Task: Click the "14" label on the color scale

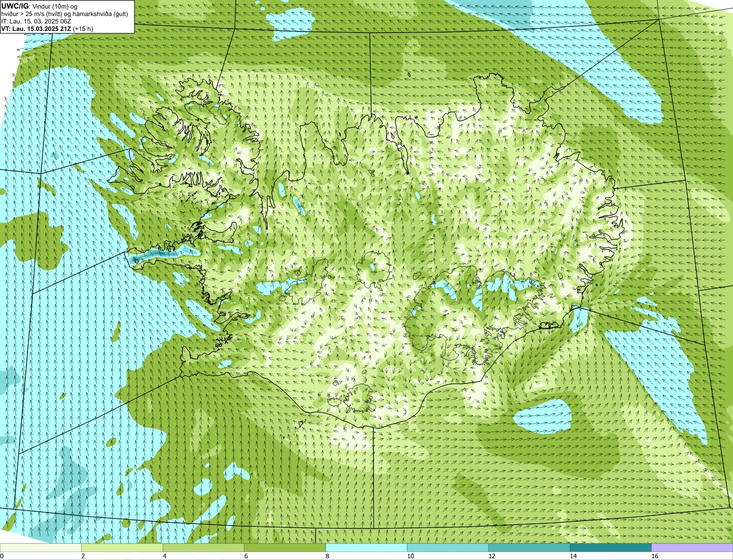Action: [573, 556]
